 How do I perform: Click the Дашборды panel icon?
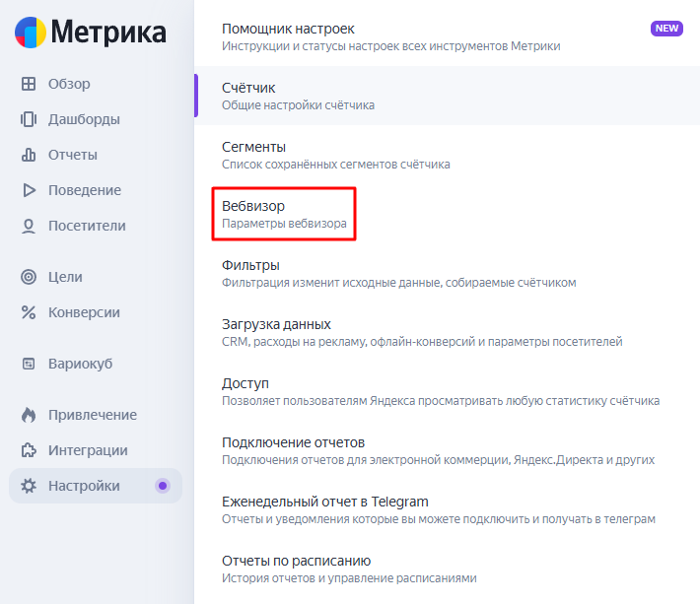click(29, 119)
